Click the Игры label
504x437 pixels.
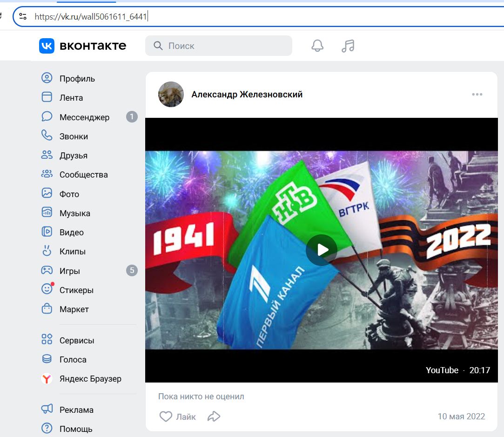(69, 271)
